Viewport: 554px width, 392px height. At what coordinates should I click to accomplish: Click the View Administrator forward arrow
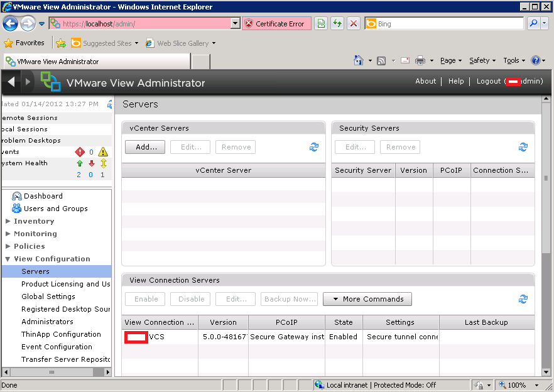coord(28,82)
